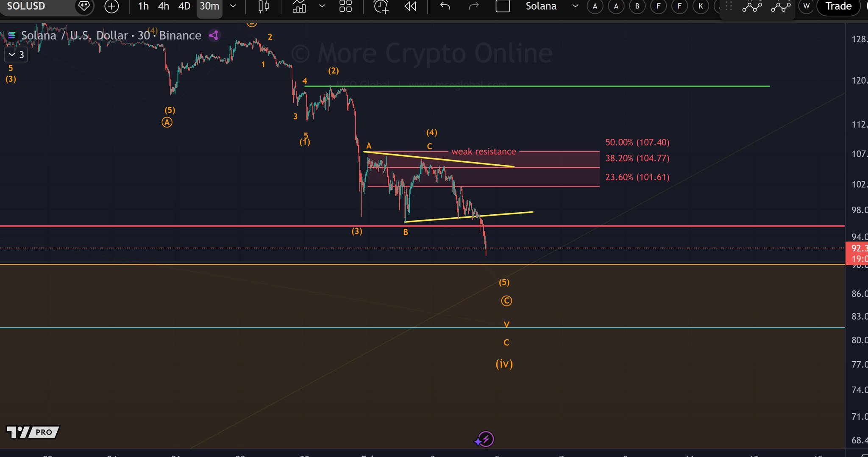
Task: Expand the collapsed indicators legend showing 3
Action: (x=16, y=55)
